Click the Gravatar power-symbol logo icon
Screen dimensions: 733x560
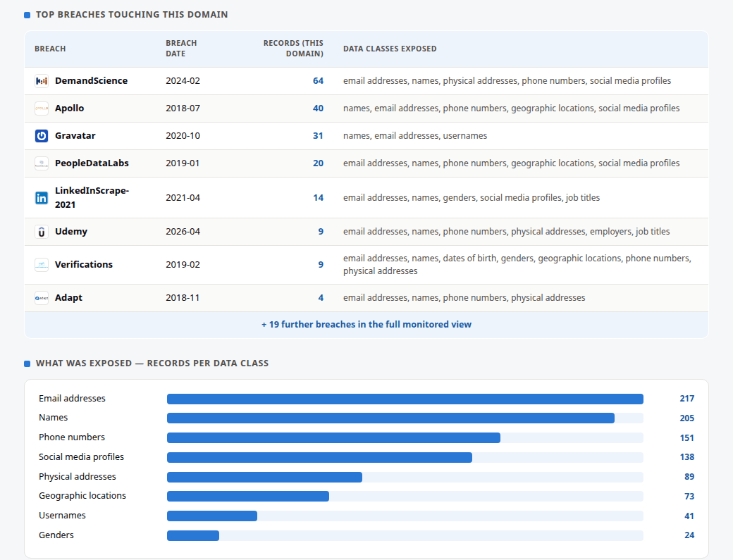pyautogui.click(x=42, y=136)
